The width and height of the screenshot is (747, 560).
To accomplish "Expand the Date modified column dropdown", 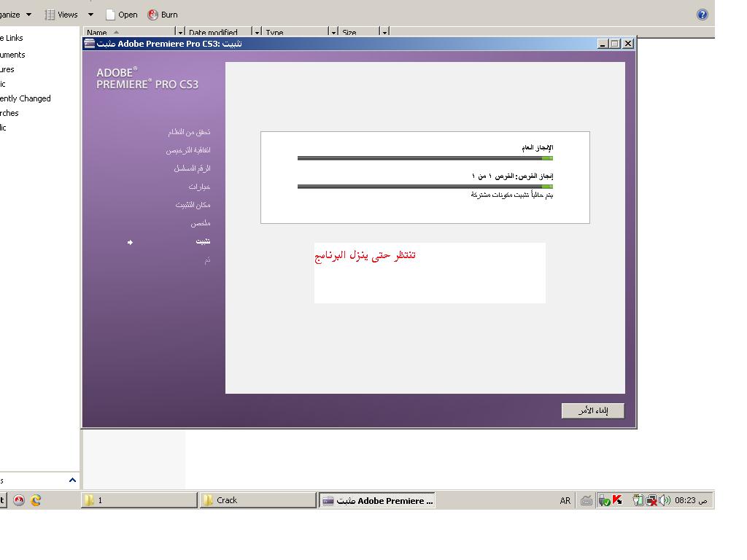I will click(x=257, y=33).
